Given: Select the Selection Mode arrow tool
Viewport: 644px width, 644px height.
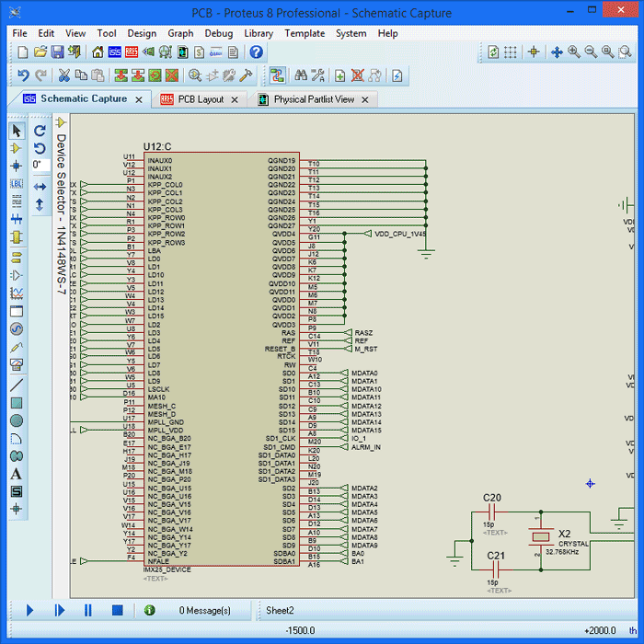Looking at the screenshot, I should [x=17, y=131].
